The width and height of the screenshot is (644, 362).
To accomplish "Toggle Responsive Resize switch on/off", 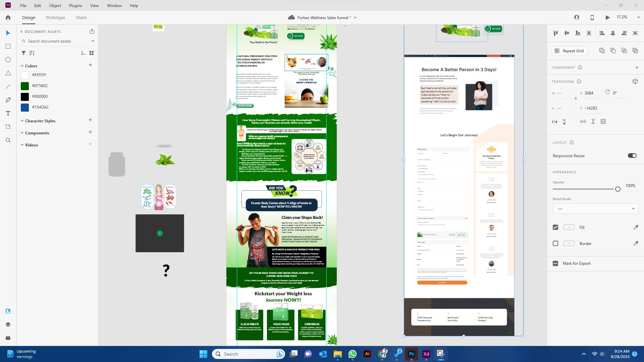I will click(x=632, y=156).
